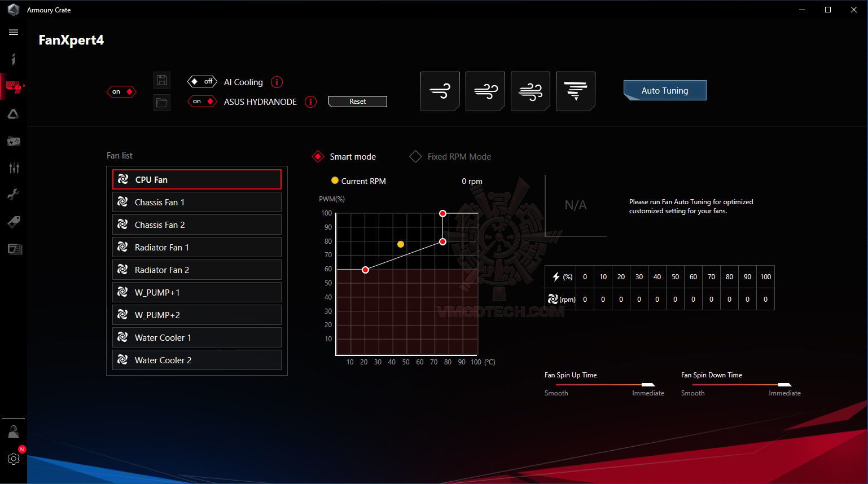Click the "FanXpert4" page title
Screen dimensions: 868x484
[x=71, y=41]
